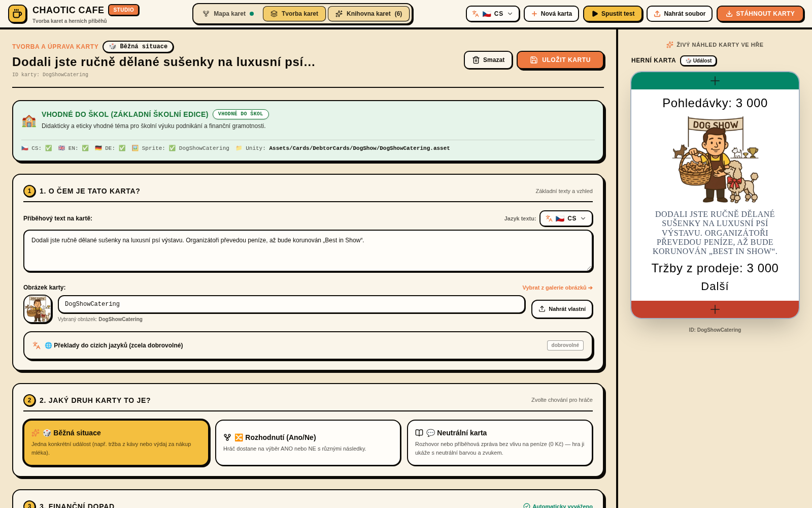Select the Běžná situace card type

point(116,443)
